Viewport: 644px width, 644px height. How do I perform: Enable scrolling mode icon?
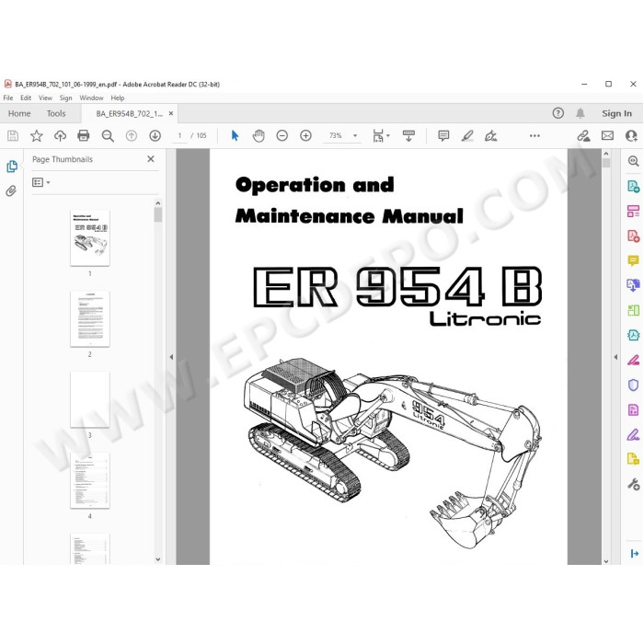point(408,135)
